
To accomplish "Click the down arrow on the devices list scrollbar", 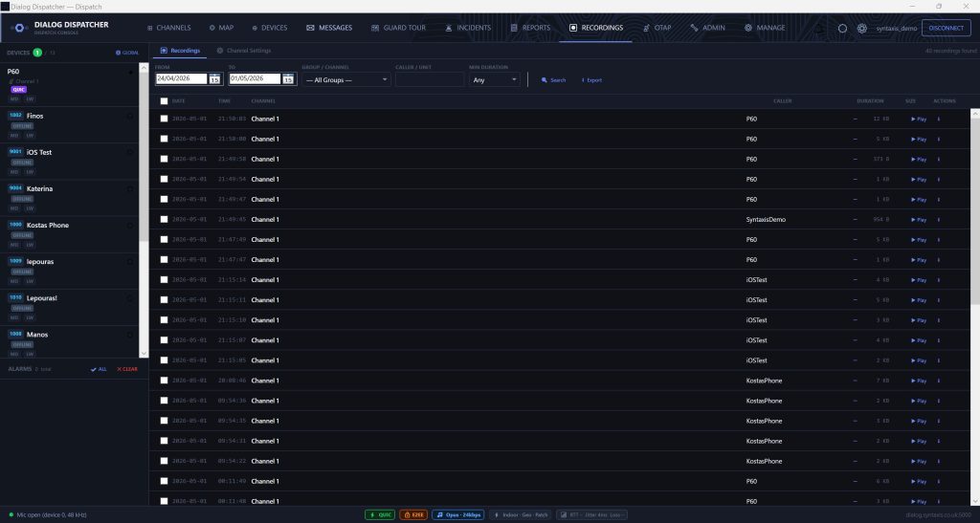I will [x=144, y=353].
